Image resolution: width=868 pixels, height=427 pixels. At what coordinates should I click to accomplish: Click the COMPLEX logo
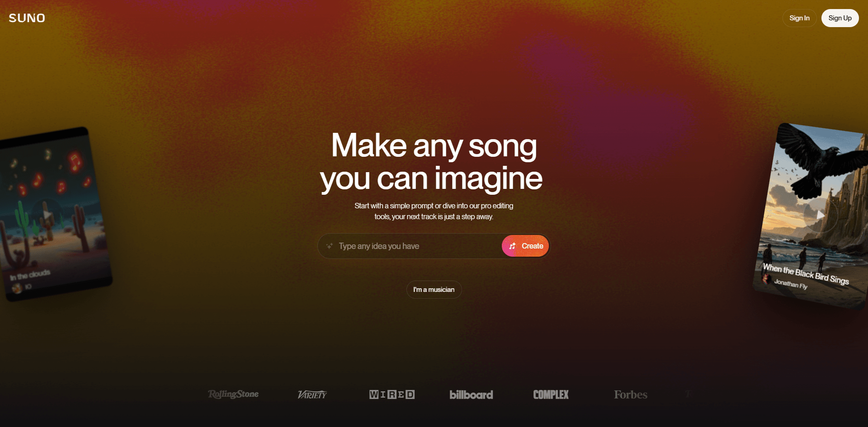pyautogui.click(x=551, y=394)
